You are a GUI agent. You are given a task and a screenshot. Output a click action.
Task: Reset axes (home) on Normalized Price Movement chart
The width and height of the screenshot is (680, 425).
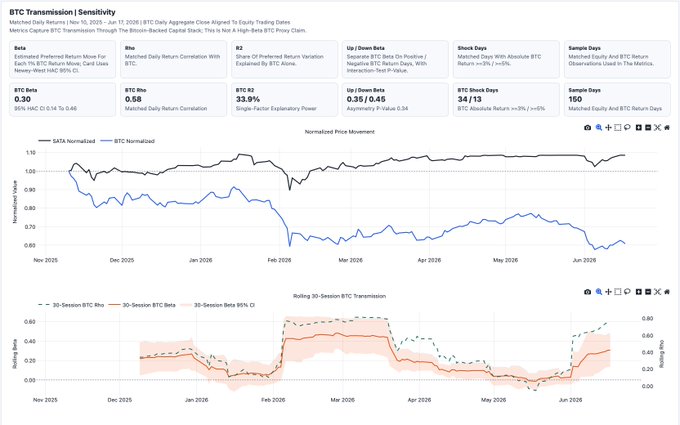coord(667,128)
